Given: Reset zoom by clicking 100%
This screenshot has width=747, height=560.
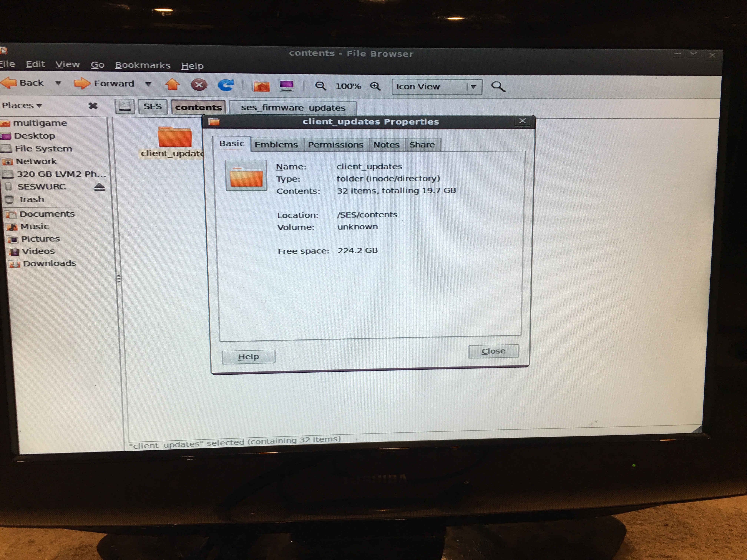Looking at the screenshot, I should click(348, 86).
